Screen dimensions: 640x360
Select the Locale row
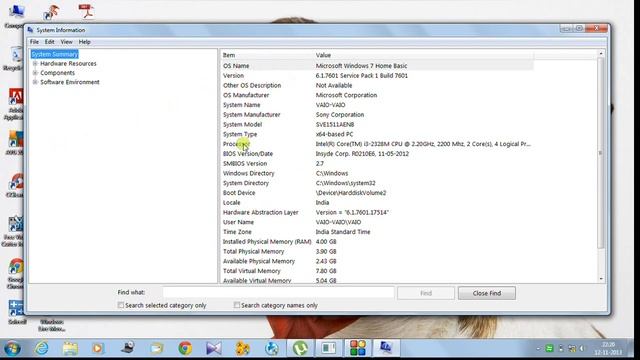(x=377, y=202)
